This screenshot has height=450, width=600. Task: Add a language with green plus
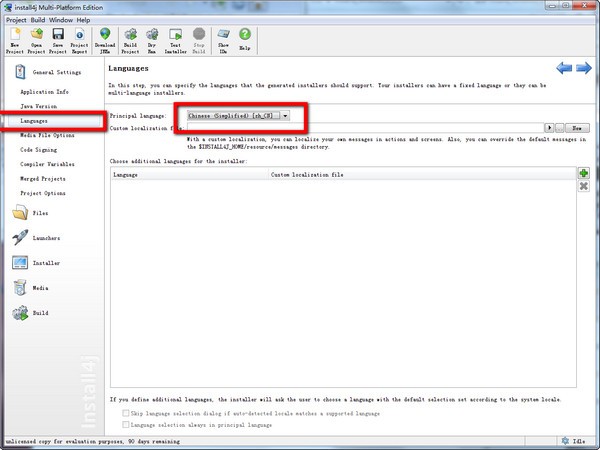pos(583,173)
